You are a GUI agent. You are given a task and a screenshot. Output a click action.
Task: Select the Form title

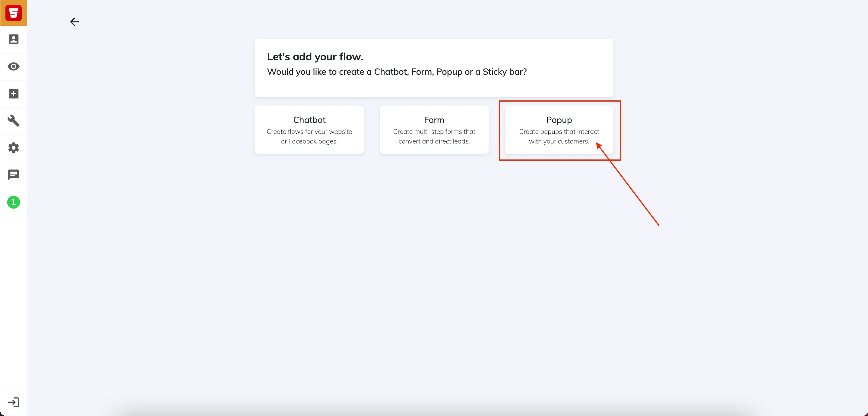[434, 120]
